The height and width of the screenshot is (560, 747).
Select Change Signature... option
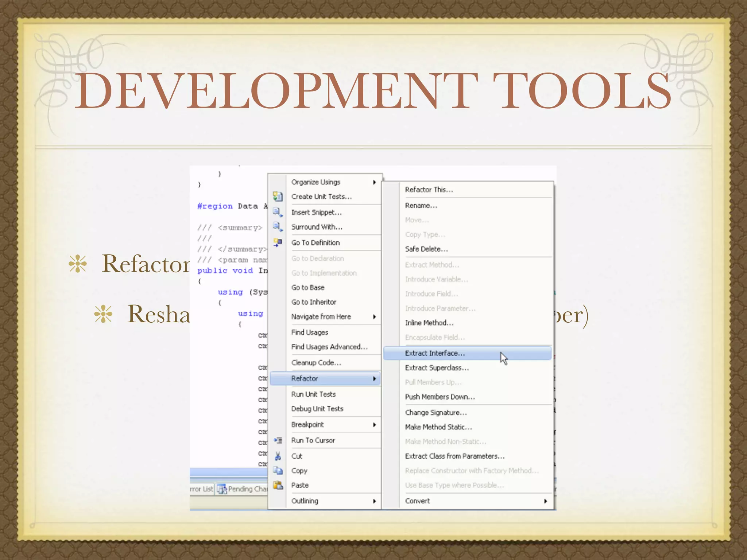click(x=468, y=412)
